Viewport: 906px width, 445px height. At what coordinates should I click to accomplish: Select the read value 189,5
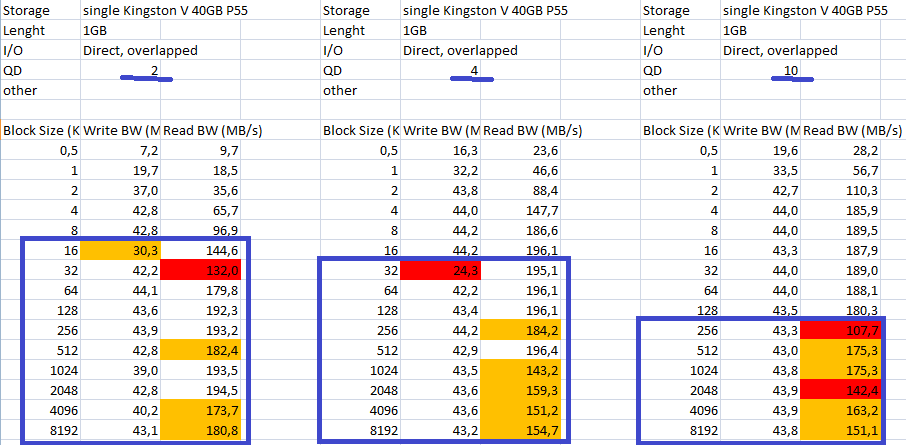tap(841, 231)
